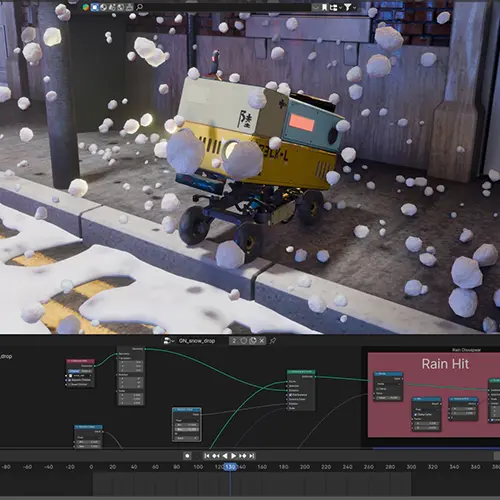Play animation in reverse
This screenshot has width=500, height=500.
(x=225, y=456)
